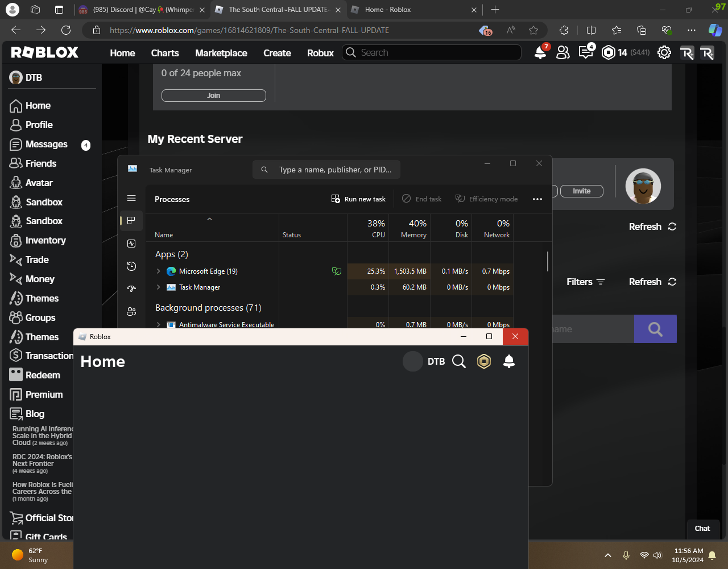The image size is (728, 569).
Task: Open Task Manager App history icon
Action: pos(131,266)
